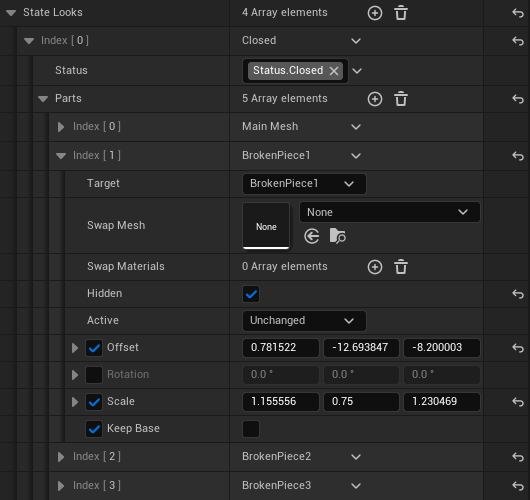530x500 pixels.
Task: Disable the Scale override checkbox
Action: (94, 402)
